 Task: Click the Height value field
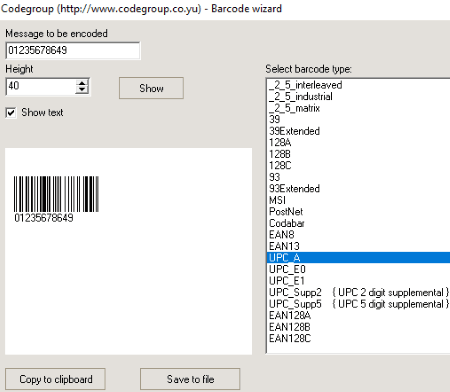(x=41, y=87)
